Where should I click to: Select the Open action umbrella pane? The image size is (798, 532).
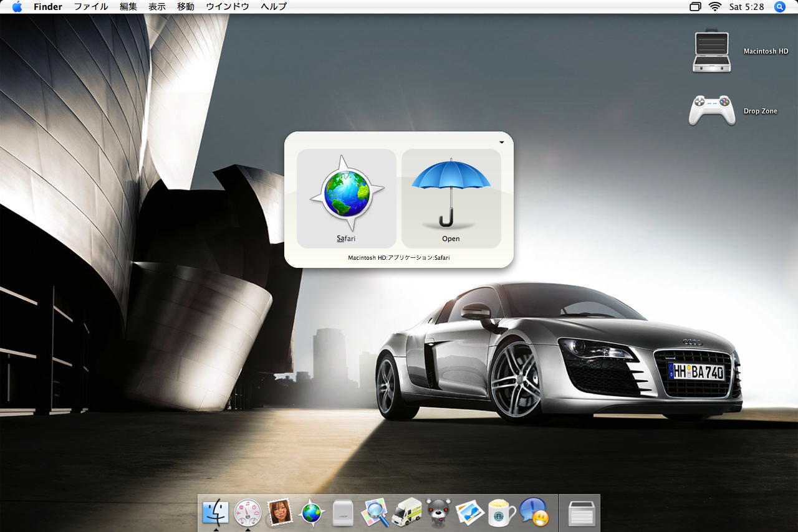click(x=451, y=198)
